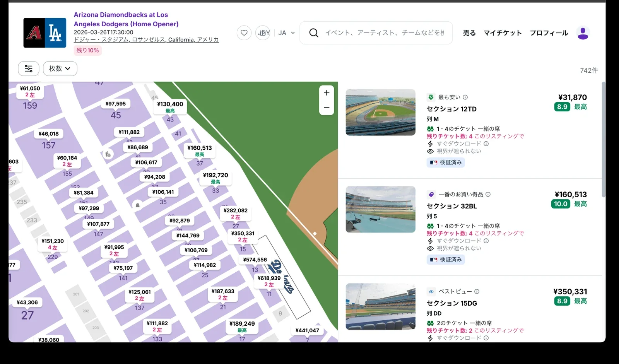Select the ¥46,018 price tag for section 157
Screen dimensions: 619x364
click(49, 134)
